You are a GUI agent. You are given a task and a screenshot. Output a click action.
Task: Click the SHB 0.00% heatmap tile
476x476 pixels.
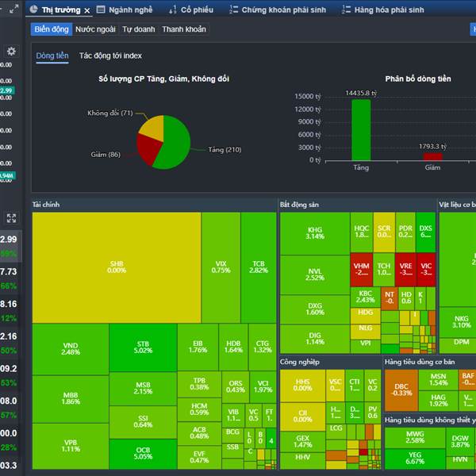coord(117,267)
